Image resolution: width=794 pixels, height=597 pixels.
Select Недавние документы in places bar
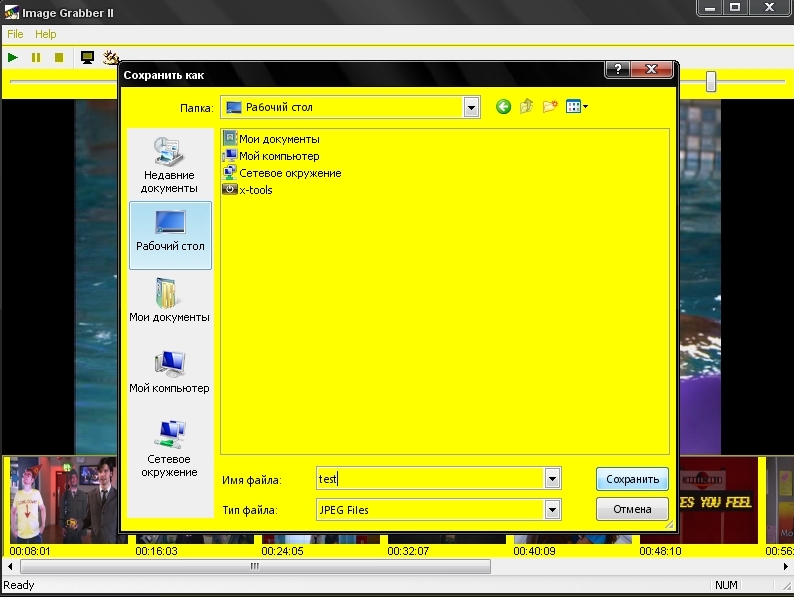(x=169, y=166)
